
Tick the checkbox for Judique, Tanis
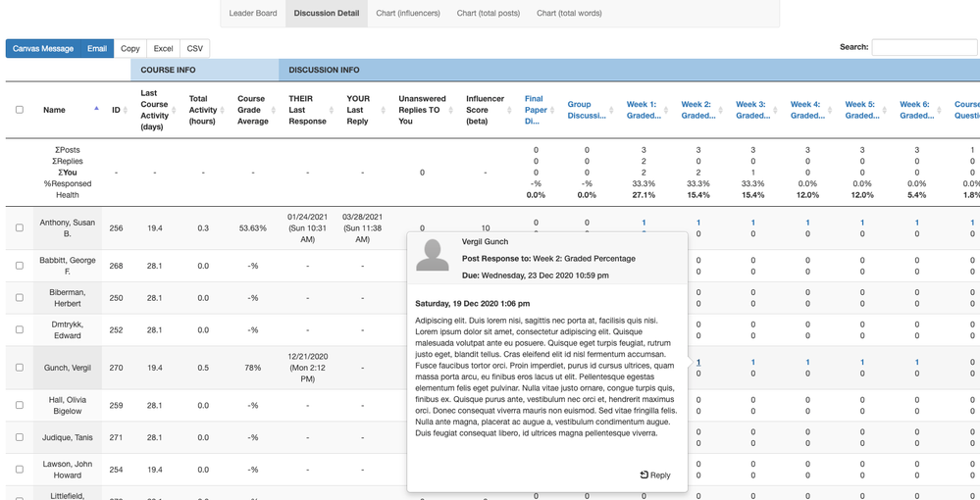point(20,437)
